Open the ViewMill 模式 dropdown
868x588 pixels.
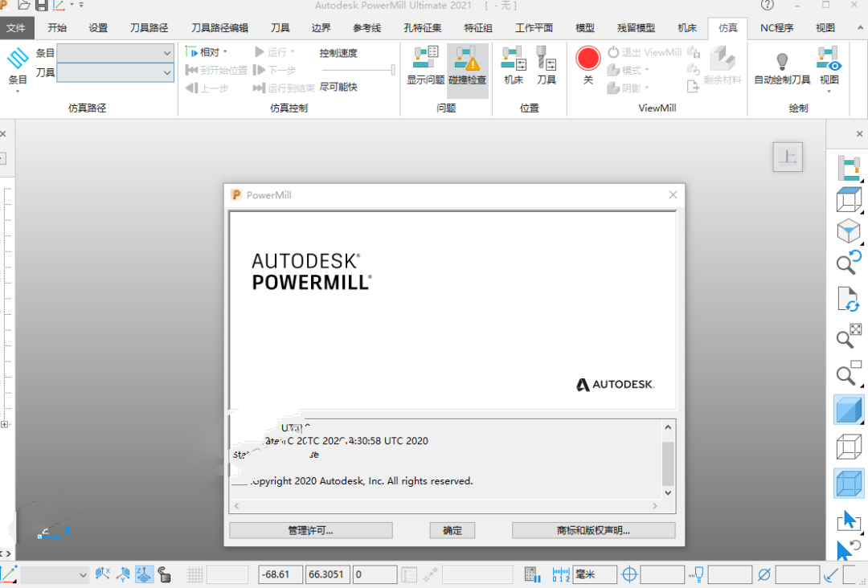pos(628,70)
